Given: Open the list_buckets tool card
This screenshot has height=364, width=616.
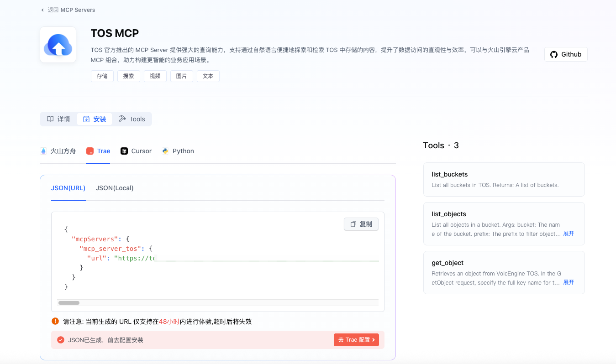Looking at the screenshot, I should click(504, 179).
